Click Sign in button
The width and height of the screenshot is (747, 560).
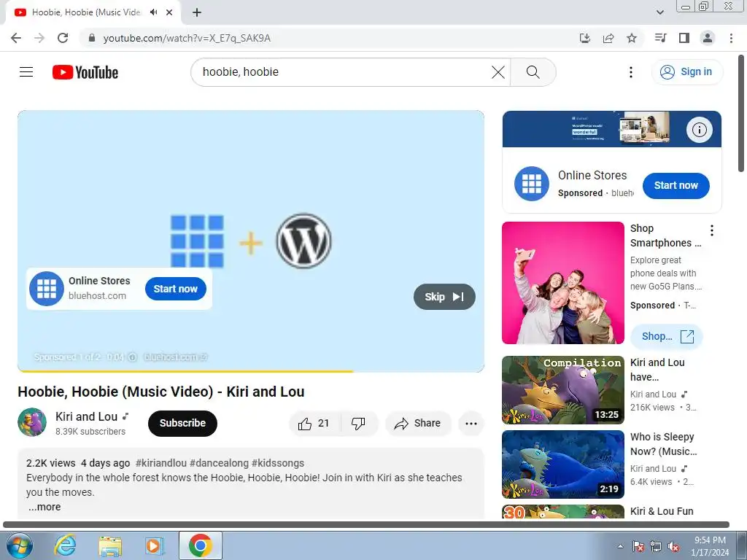click(x=687, y=72)
